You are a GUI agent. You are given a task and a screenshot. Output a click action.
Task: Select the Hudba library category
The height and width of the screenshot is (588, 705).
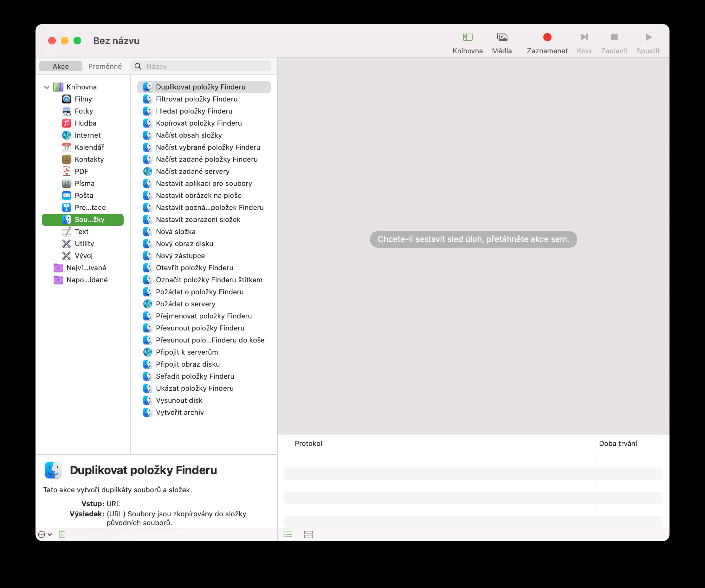85,123
